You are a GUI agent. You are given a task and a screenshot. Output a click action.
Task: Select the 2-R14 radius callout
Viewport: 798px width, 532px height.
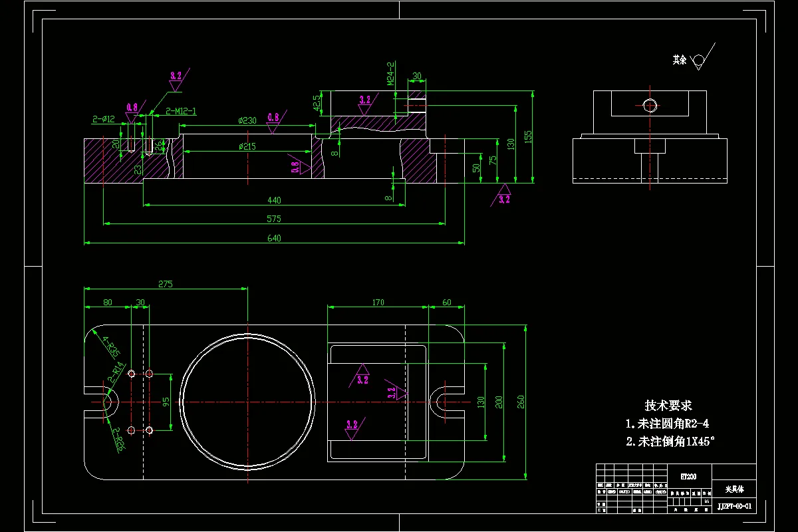coord(115,372)
